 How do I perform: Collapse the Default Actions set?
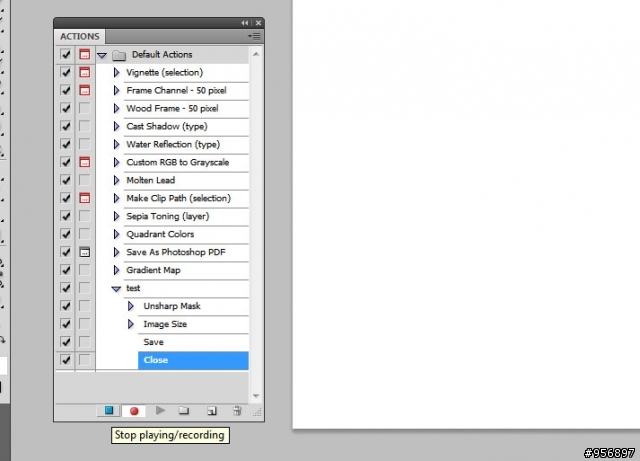click(102, 55)
